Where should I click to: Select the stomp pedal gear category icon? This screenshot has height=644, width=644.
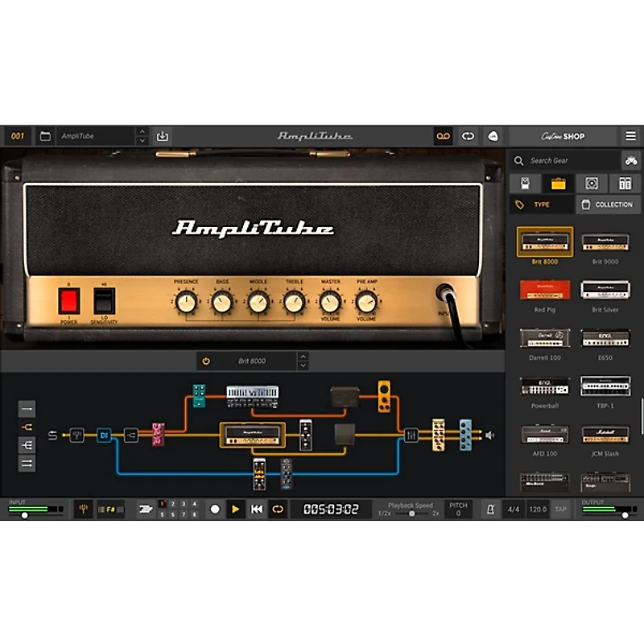tap(526, 183)
